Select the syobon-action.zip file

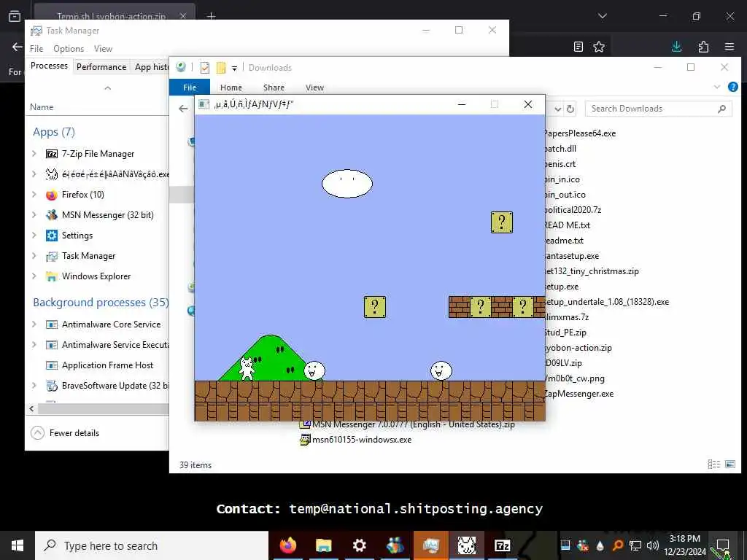click(578, 348)
